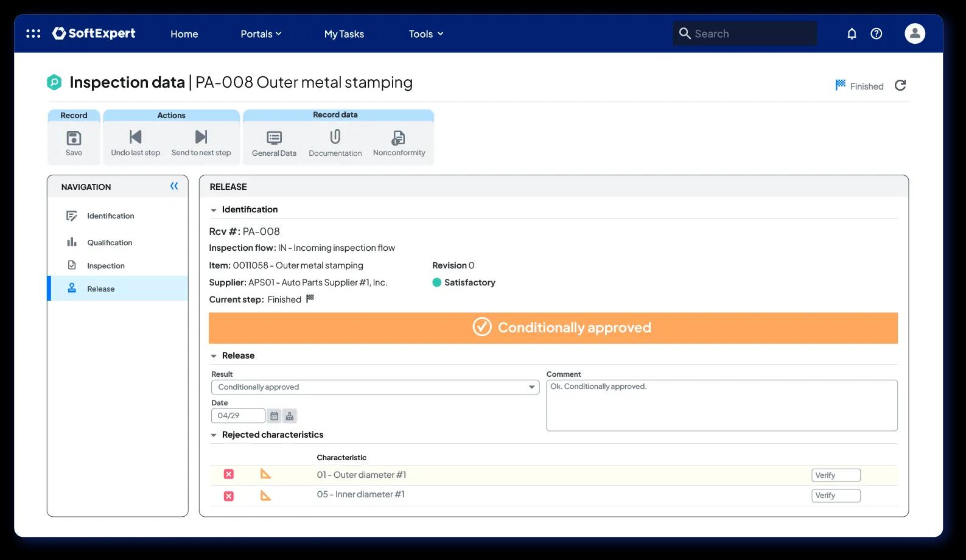Click the Inspection data hexagon icon
Screen dimensions: 966x560
pyautogui.click(x=54, y=82)
